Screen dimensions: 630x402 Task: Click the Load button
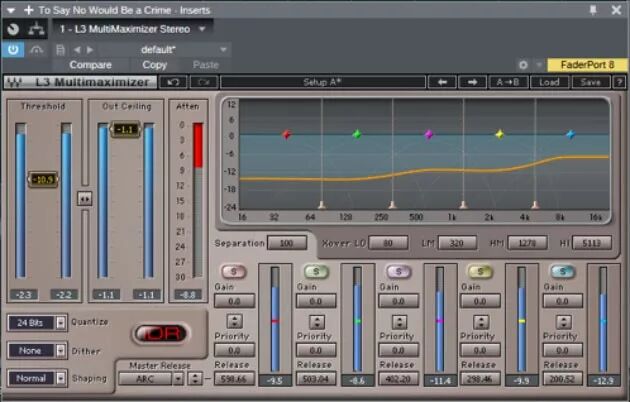pyautogui.click(x=549, y=82)
